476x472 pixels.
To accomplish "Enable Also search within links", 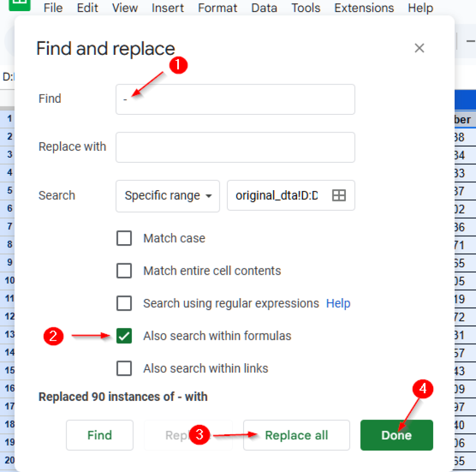I will coord(124,368).
